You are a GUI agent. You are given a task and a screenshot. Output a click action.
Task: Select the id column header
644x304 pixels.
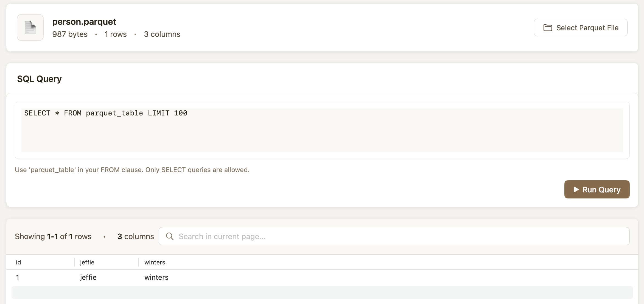[18, 262]
